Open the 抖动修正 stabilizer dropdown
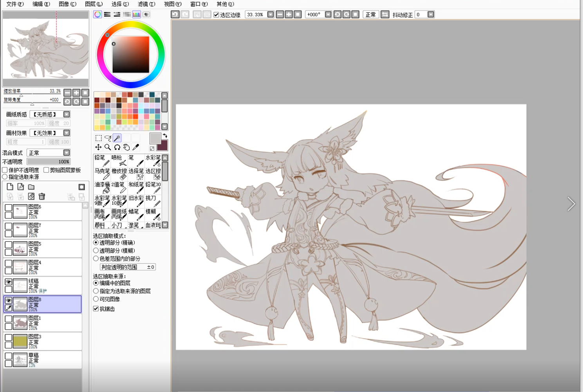Viewport: 583px width, 392px height. coord(431,14)
